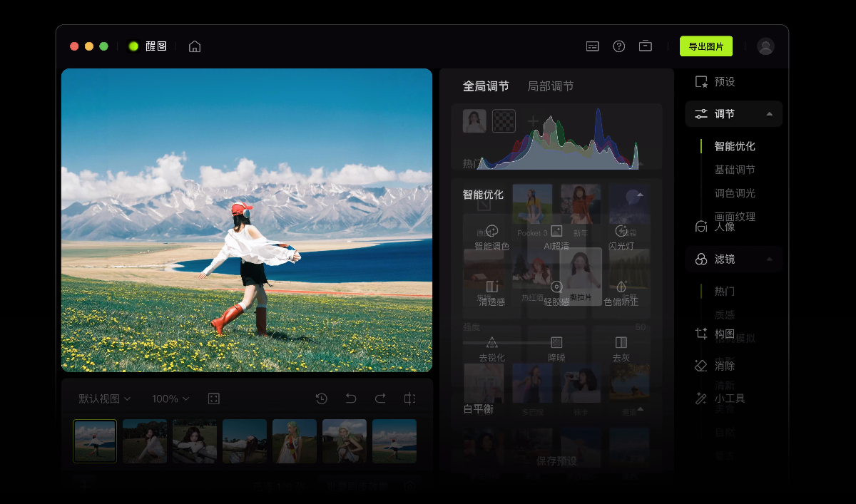This screenshot has height=504, width=856.
Task: Click the 保存预设 save preset button
Action: pyautogui.click(x=557, y=461)
